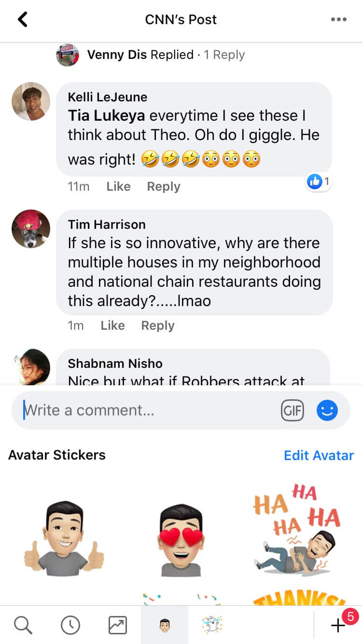
Task: Go back using the top-left arrow
Action: (x=22, y=20)
